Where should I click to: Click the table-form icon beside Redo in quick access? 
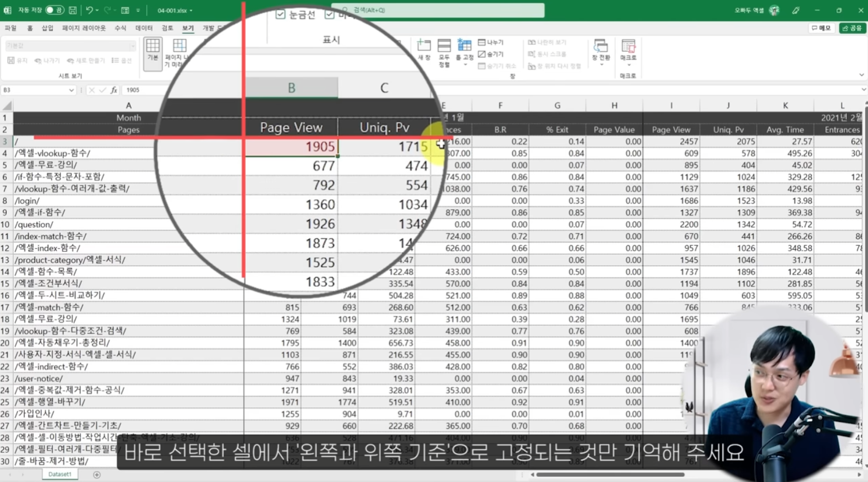125,10
